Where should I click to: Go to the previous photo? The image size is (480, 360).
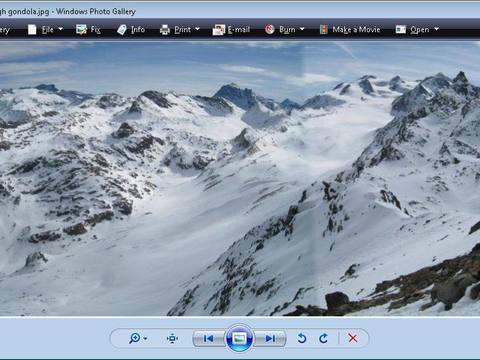coord(209,339)
